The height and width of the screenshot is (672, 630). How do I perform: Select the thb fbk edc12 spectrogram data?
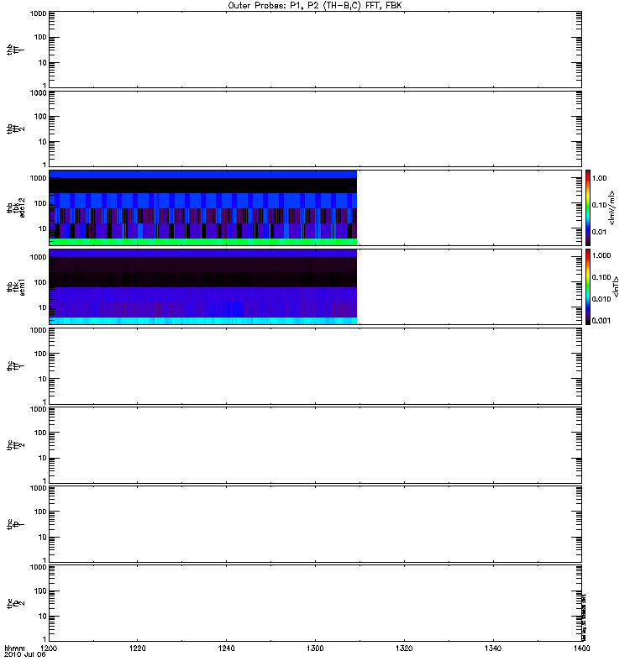pos(203,207)
